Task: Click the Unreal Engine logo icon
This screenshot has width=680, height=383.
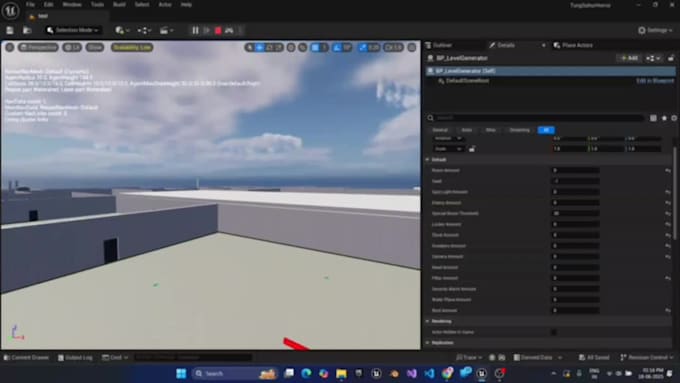Action: (10, 10)
